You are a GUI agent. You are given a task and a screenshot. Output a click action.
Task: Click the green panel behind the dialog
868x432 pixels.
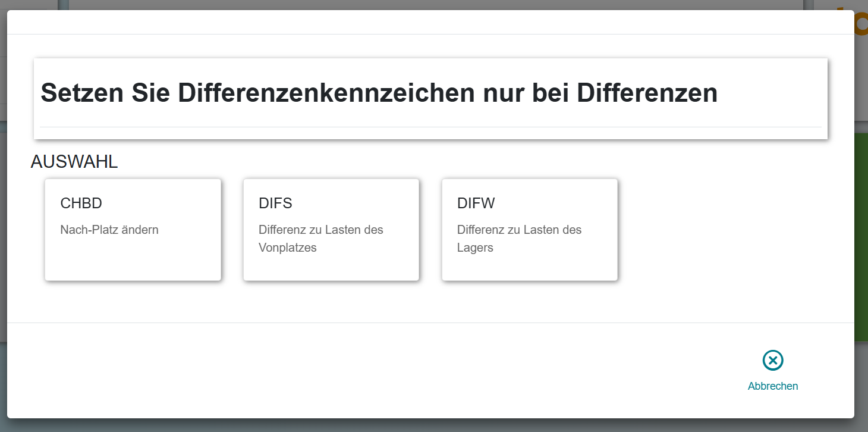(861, 238)
